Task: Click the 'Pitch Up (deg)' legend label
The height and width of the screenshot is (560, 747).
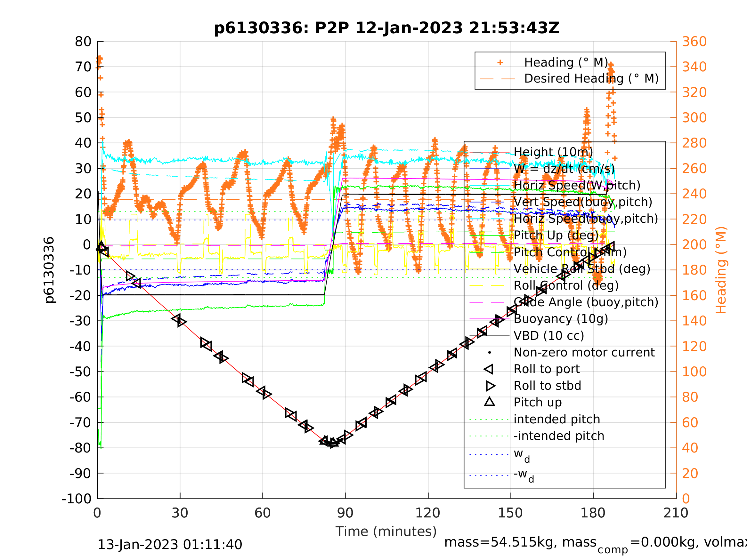Action: [x=556, y=236]
